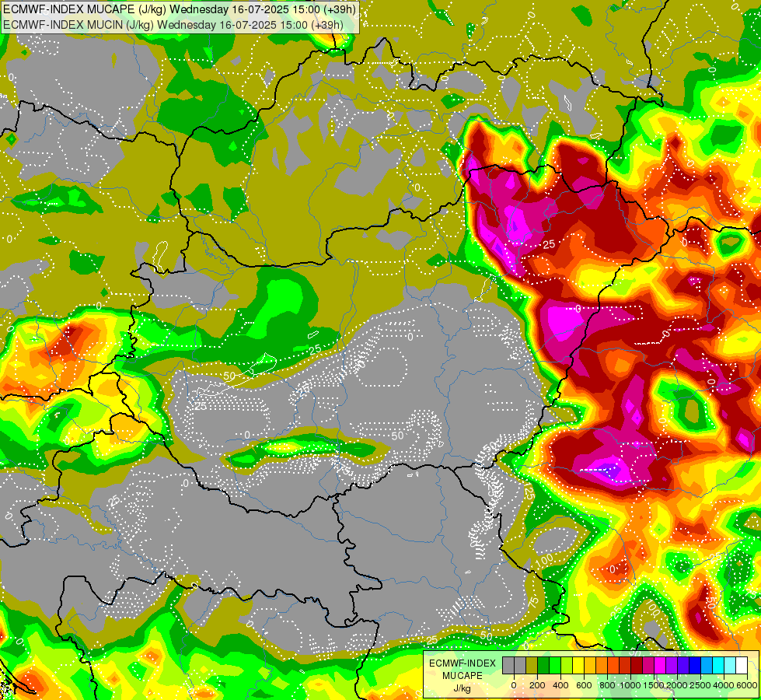Click the legend scale value '1500'
761x700 pixels.
(x=653, y=685)
